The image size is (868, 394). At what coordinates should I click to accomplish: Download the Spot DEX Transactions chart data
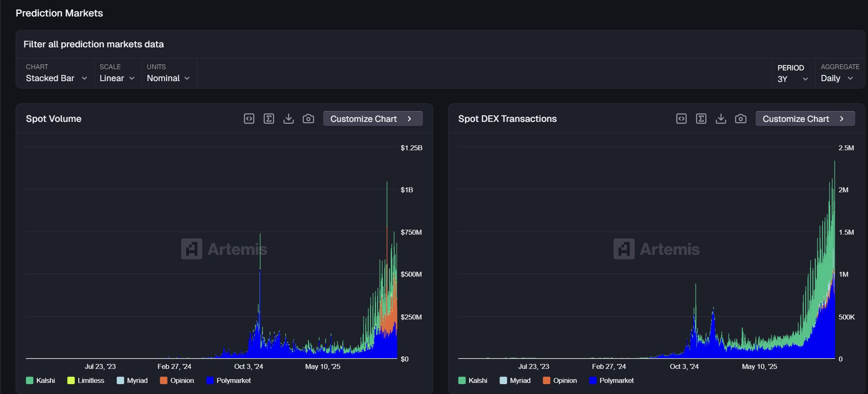coord(721,119)
